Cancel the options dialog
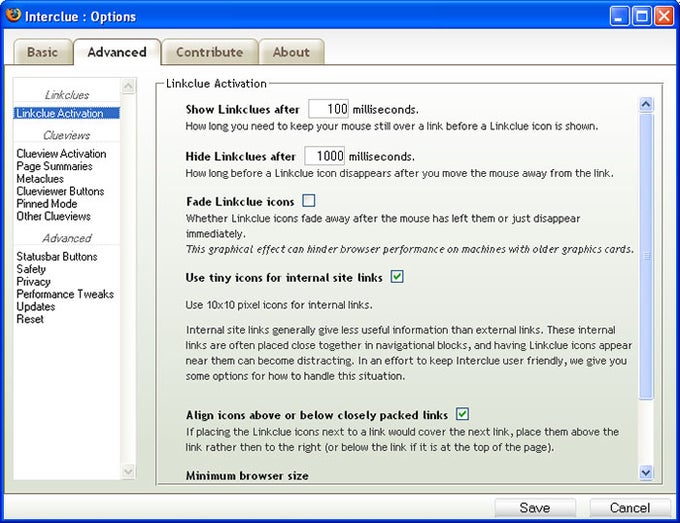This screenshot has width=680, height=523. pos(630,508)
